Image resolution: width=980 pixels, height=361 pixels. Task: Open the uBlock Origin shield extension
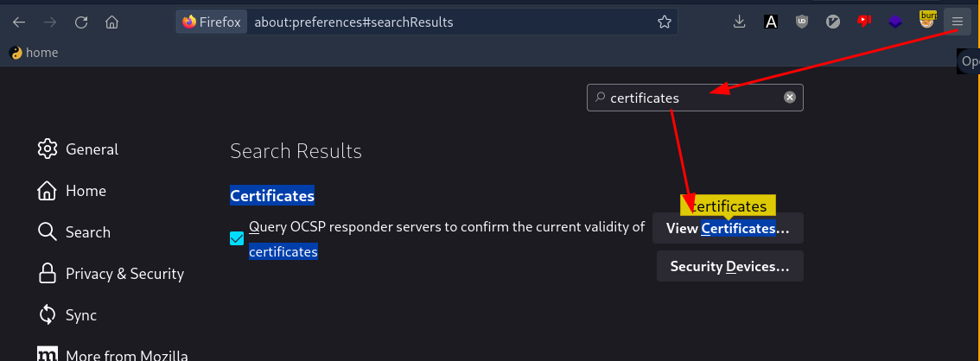pos(802,22)
